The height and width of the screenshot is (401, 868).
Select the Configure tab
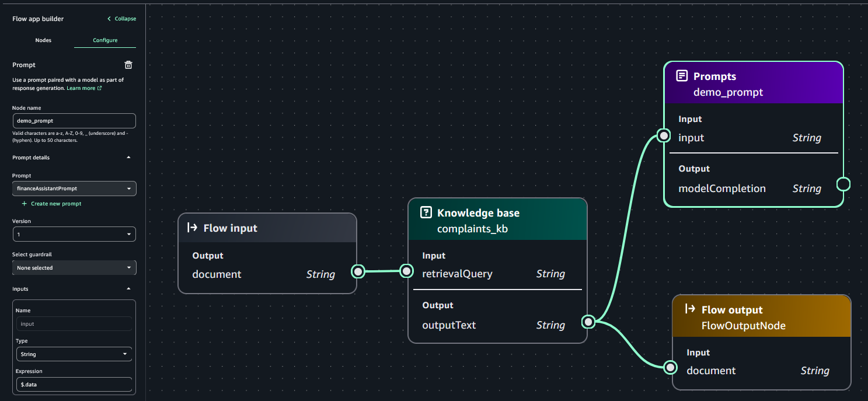(x=105, y=40)
